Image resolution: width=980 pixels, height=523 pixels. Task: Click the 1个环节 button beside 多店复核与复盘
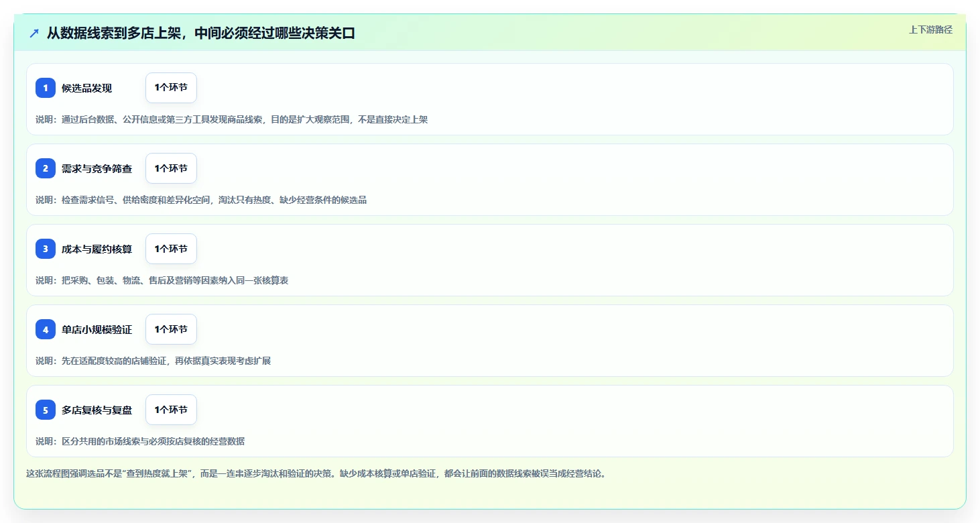pyautogui.click(x=171, y=410)
